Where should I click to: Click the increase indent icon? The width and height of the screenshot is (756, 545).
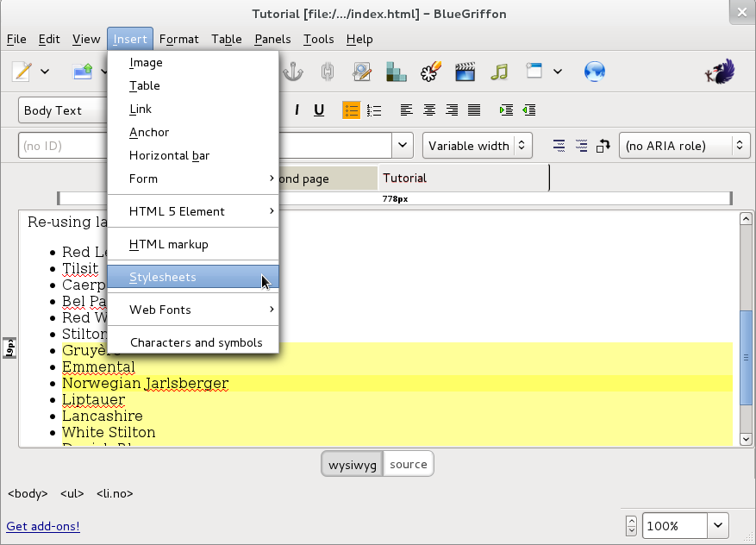pyautogui.click(x=506, y=110)
